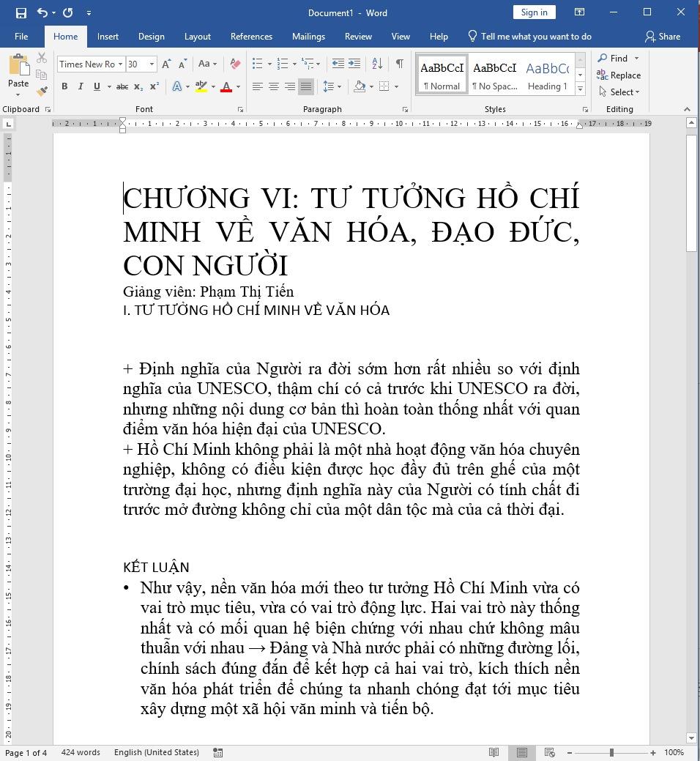Open the highlight color dropdown
Viewport: 700px width, 761px height.
[212, 86]
